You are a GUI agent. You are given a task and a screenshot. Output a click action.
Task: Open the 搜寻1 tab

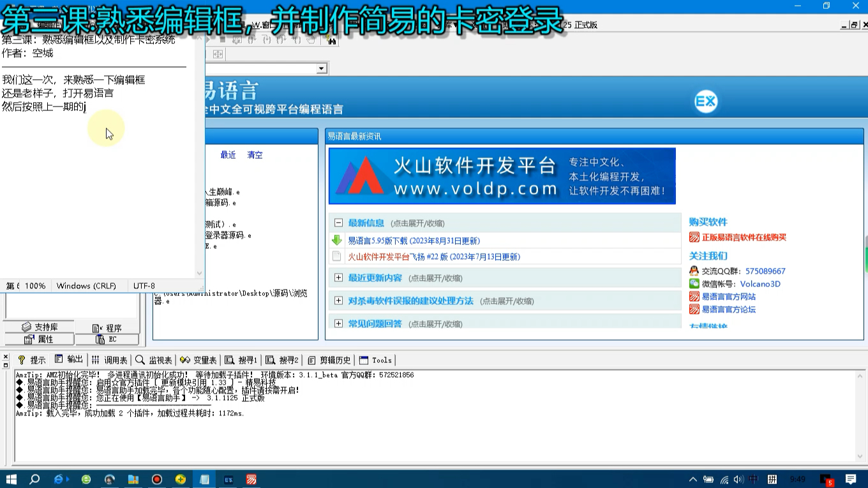[241, 360]
